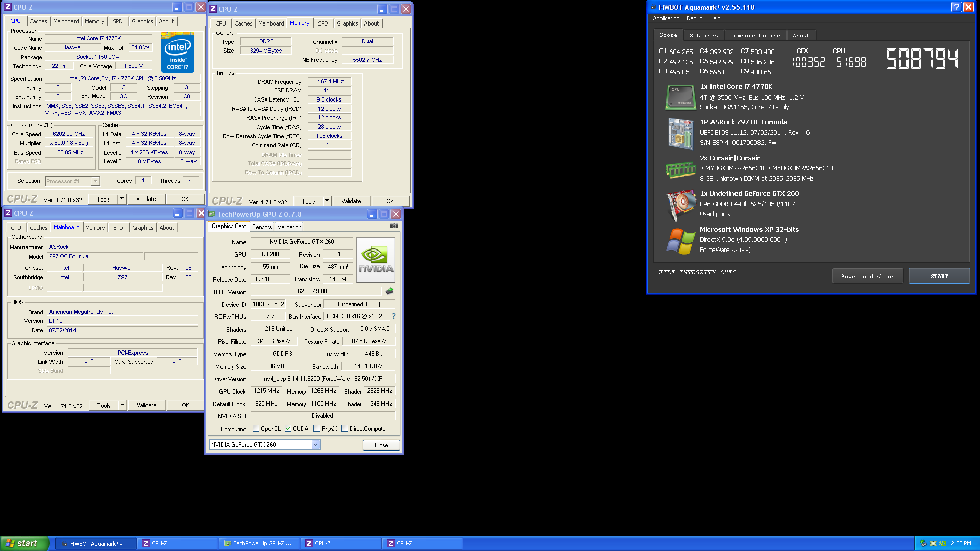
Task: Click the Z97 OC Formula model text
Action: click(x=68, y=256)
